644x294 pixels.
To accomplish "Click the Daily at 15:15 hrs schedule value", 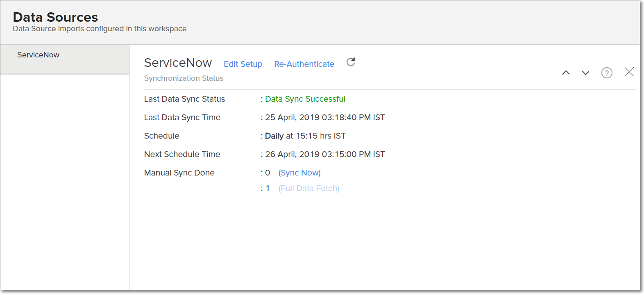I will (305, 136).
